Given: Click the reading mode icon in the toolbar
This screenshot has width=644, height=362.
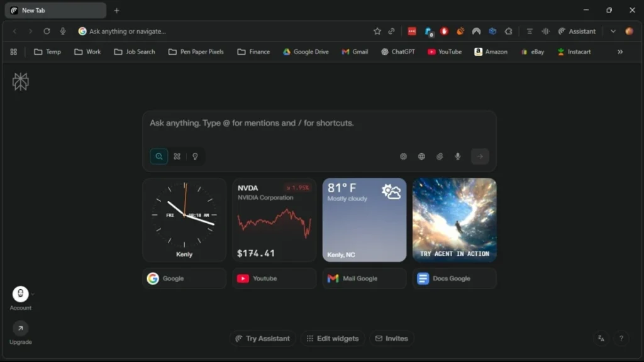Looking at the screenshot, I should tap(529, 31).
